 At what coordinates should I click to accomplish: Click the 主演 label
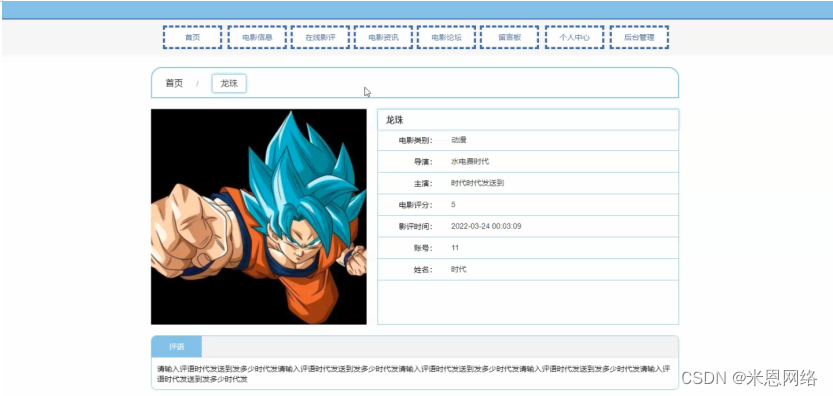pos(423,183)
